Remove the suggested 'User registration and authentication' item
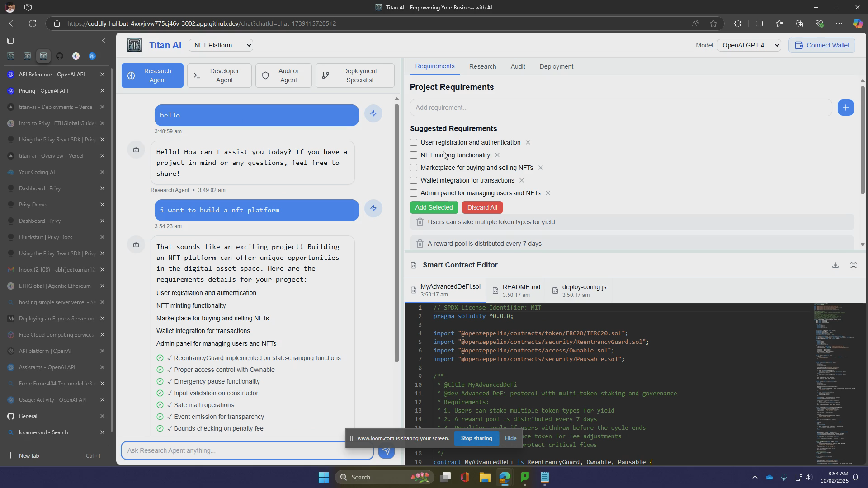 point(528,142)
